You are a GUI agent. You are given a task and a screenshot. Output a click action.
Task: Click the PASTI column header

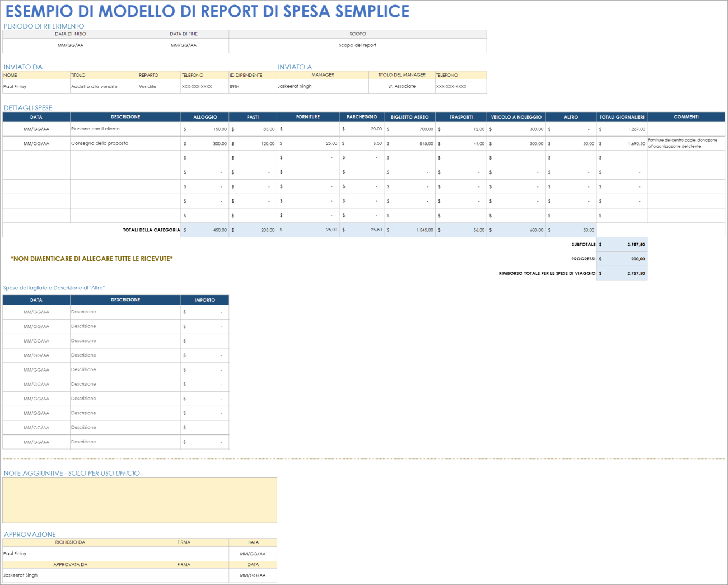coord(253,117)
